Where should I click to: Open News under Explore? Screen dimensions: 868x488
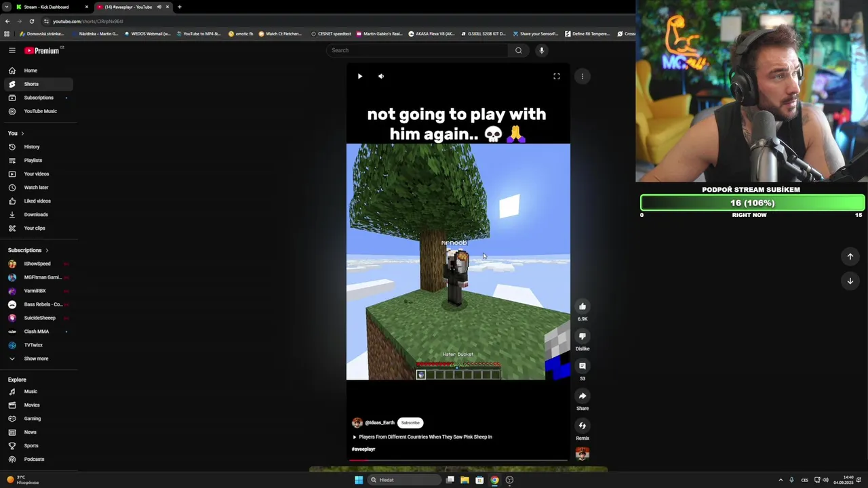point(37,432)
